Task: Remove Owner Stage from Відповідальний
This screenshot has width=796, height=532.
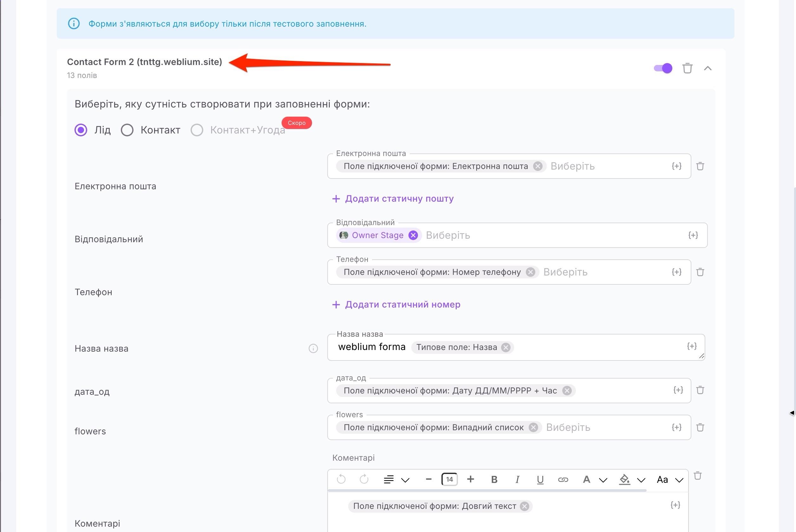Action: [413, 235]
